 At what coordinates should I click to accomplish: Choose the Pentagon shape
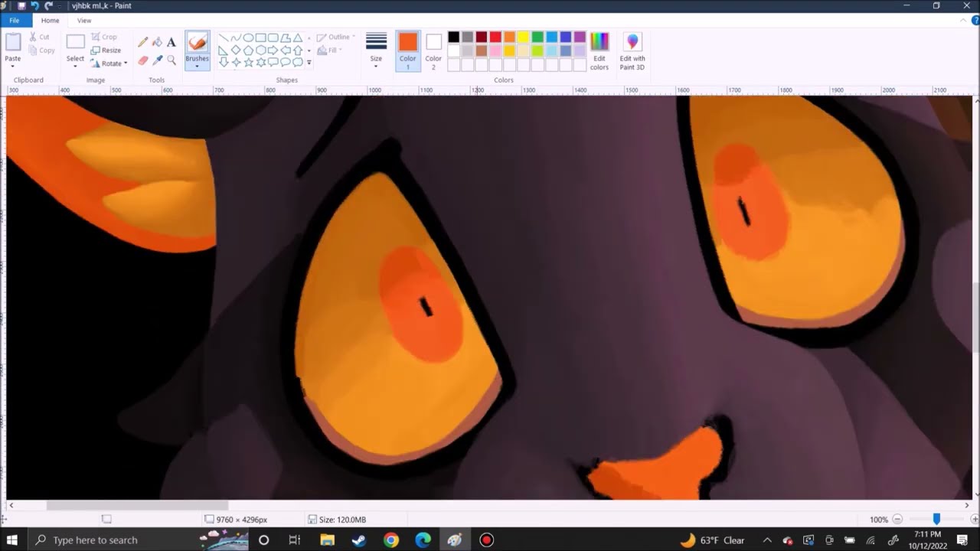248,50
